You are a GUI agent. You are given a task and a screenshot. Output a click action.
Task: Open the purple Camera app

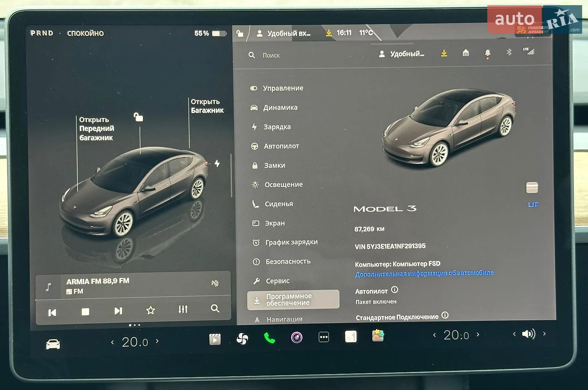tap(297, 337)
